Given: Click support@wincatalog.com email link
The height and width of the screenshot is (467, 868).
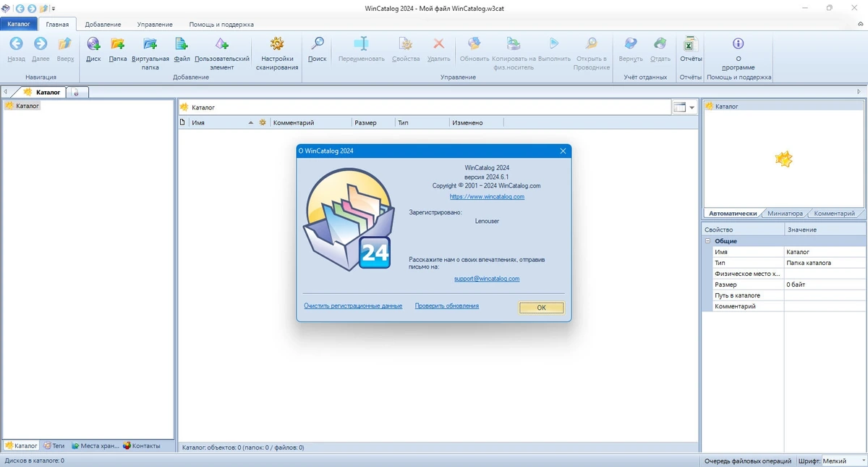Looking at the screenshot, I should point(487,278).
